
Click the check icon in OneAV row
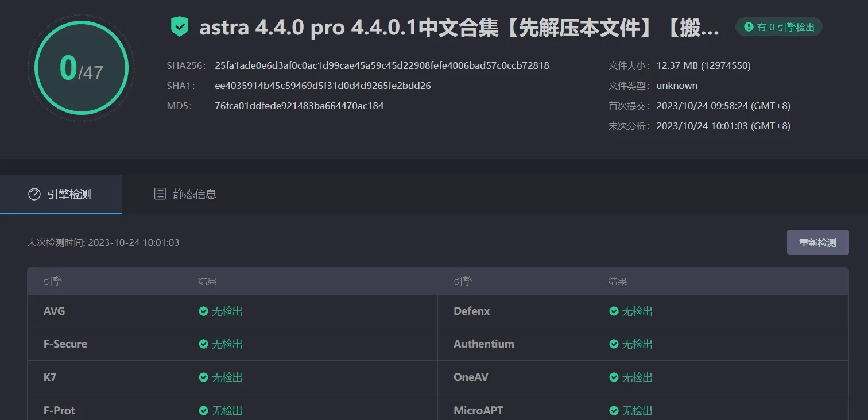614,377
